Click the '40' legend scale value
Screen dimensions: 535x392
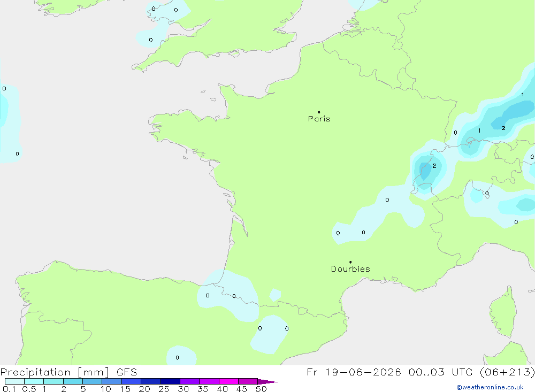223,389
